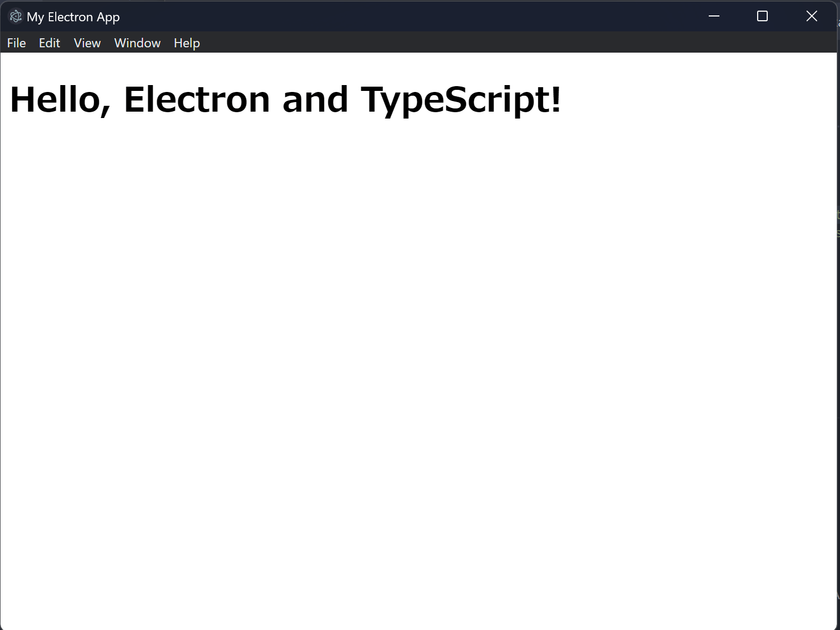
Task: Open the View menu
Action: click(87, 43)
